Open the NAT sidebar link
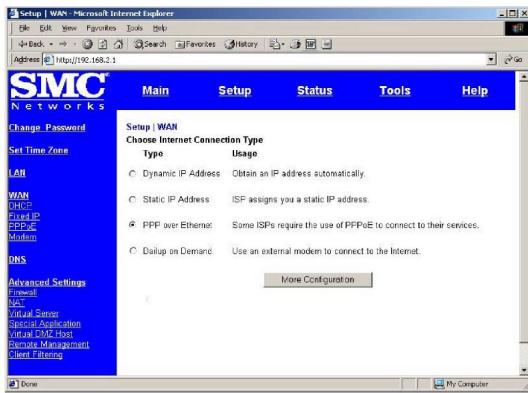 [x=16, y=303]
